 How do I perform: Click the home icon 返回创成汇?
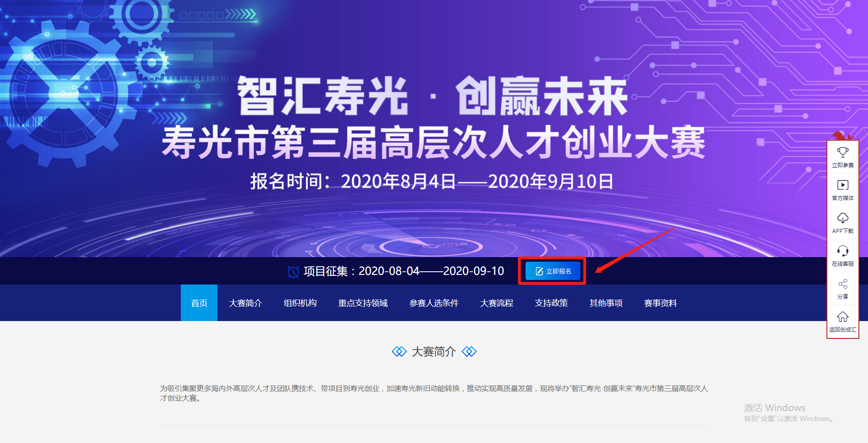pyautogui.click(x=842, y=317)
